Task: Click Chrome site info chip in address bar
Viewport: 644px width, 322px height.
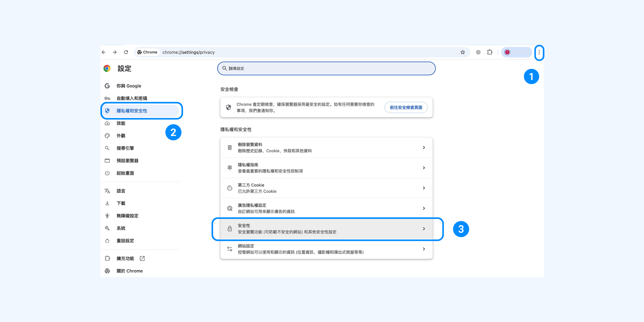Action: tap(147, 52)
